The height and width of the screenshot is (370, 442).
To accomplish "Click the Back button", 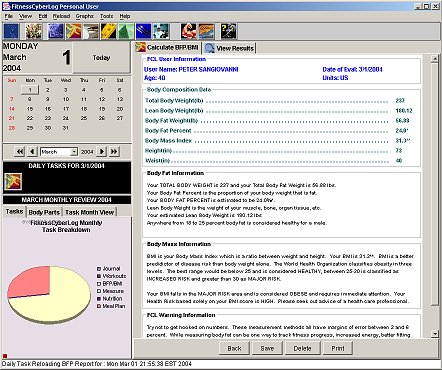I will (x=234, y=348).
